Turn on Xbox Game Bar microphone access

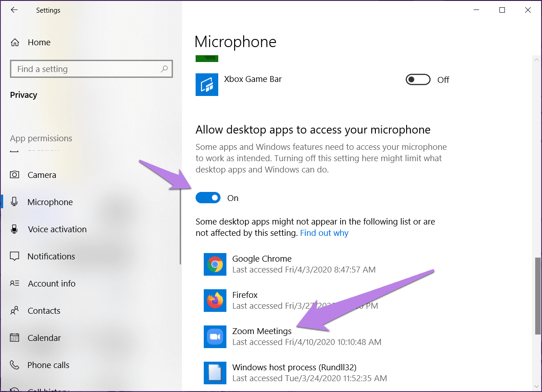(x=418, y=80)
